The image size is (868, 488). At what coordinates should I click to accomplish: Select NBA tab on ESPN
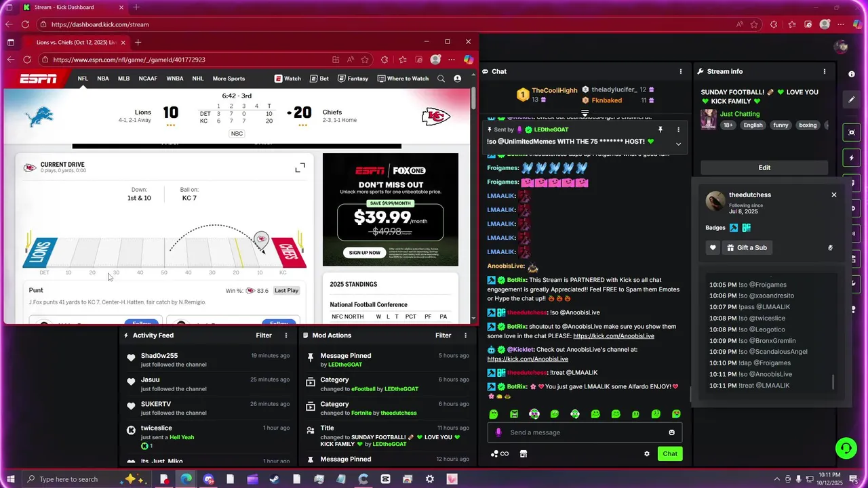pyautogui.click(x=103, y=79)
